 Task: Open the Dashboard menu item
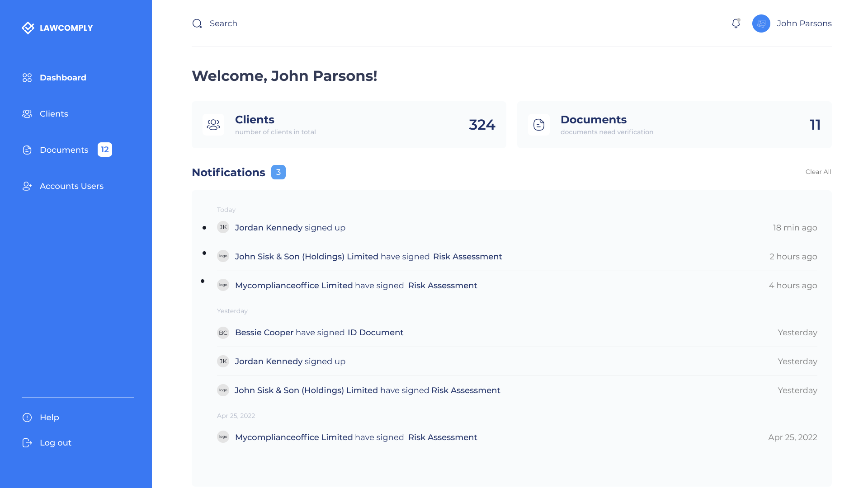coord(63,78)
